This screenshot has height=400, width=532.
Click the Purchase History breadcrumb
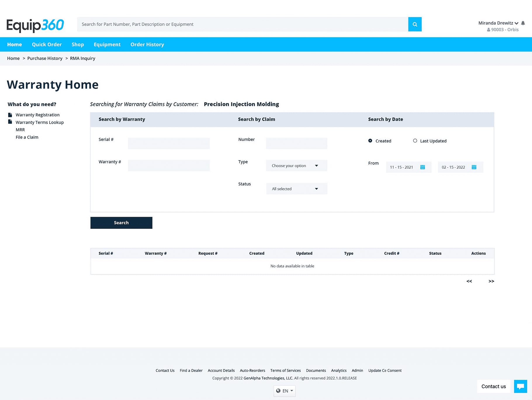click(45, 58)
